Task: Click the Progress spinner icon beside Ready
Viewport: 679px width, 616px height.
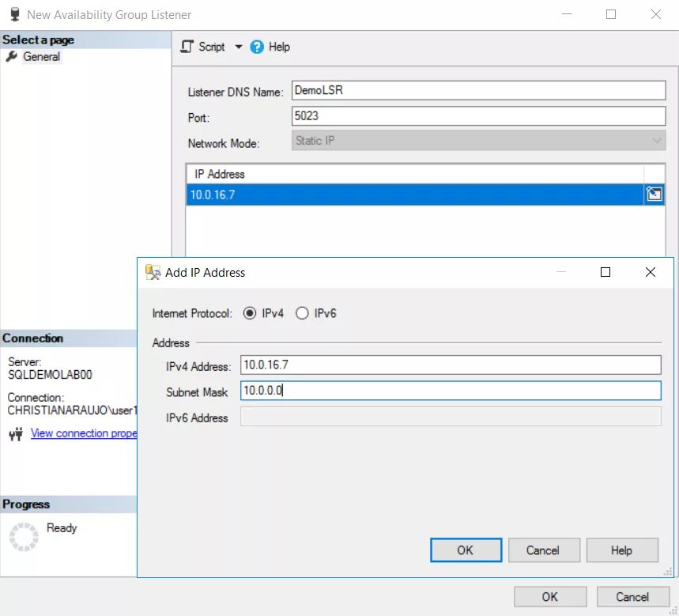Action: [x=24, y=537]
